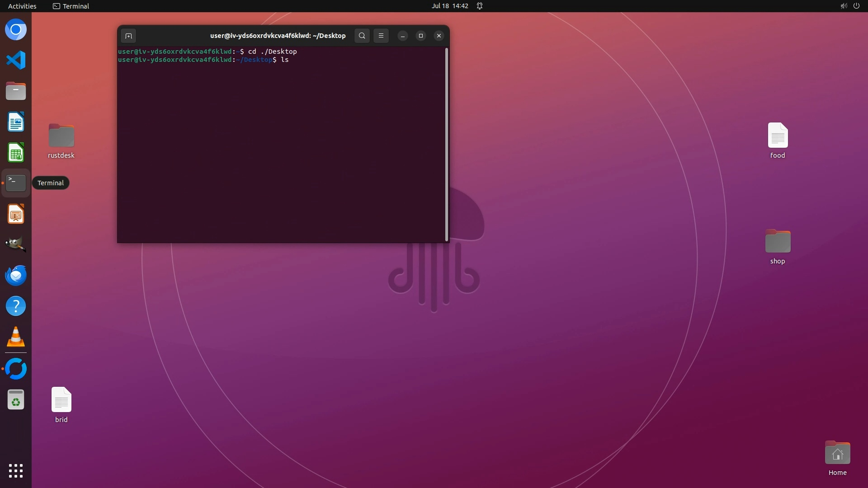Image resolution: width=868 pixels, height=488 pixels.
Task: Open the terminal hamburger menu
Action: click(381, 36)
